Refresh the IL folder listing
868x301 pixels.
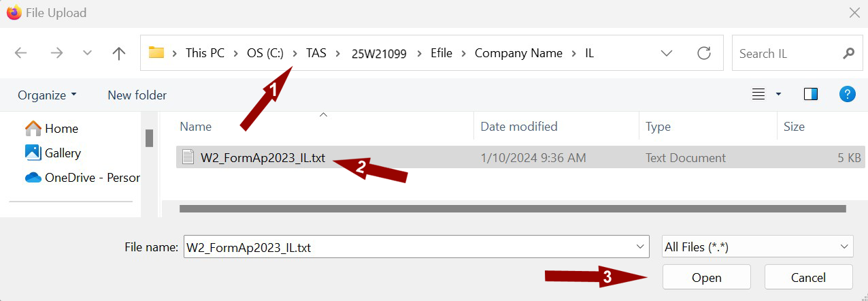tap(704, 53)
